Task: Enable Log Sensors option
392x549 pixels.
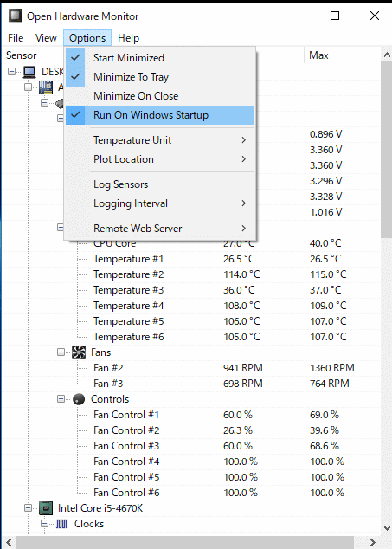Action: point(159,184)
